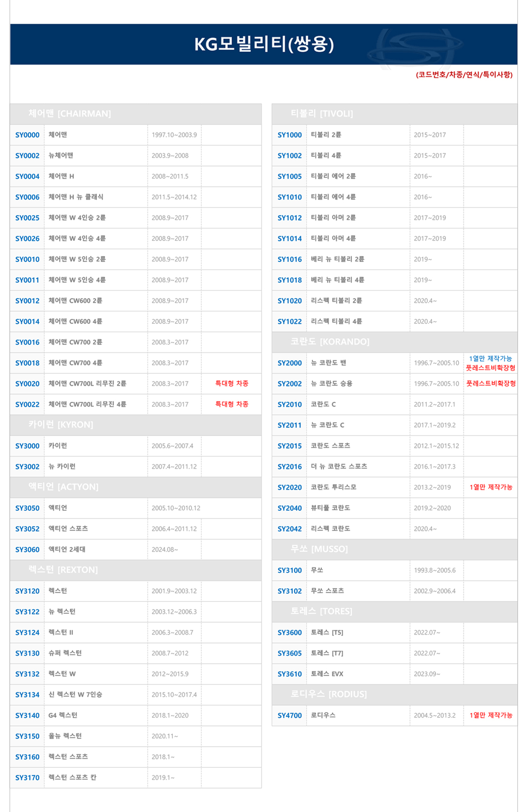Image resolution: width=528 pixels, height=812 pixels.
Task: Click 1열만 제작가능 note on 로디우스 row
Action: point(491,715)
